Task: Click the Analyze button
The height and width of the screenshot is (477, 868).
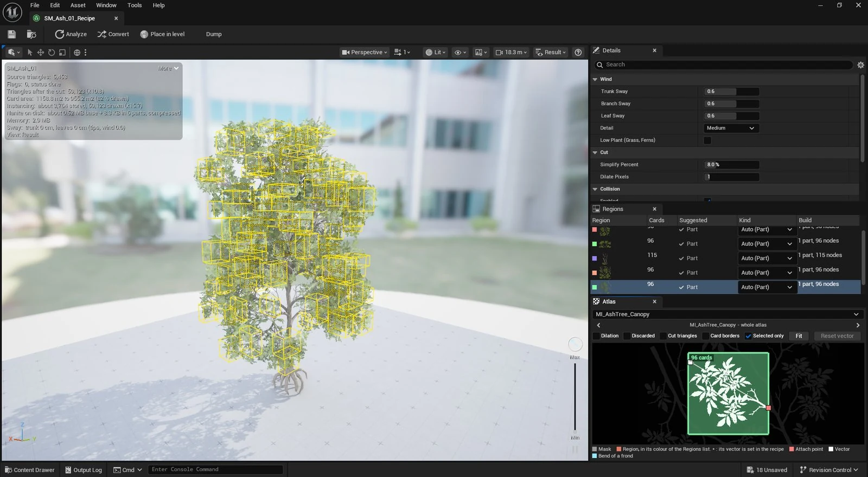Action: pyautogui.click(x=71, y=34)
